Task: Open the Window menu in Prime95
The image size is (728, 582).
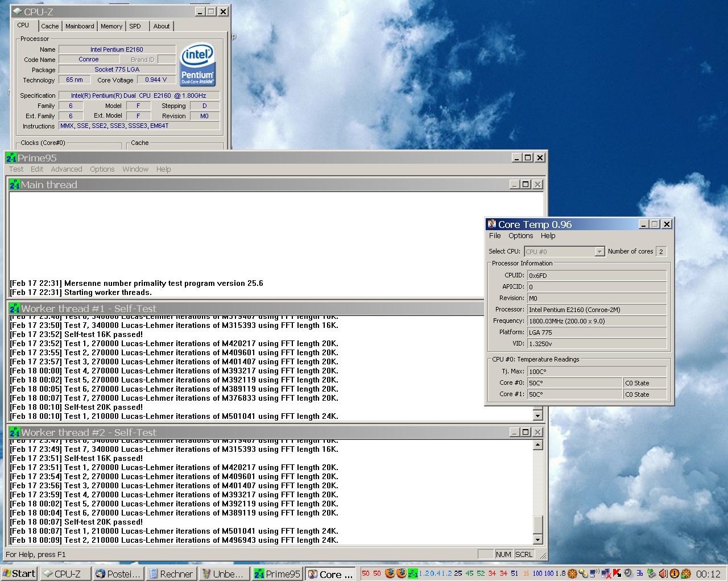Action: point(135,169)
